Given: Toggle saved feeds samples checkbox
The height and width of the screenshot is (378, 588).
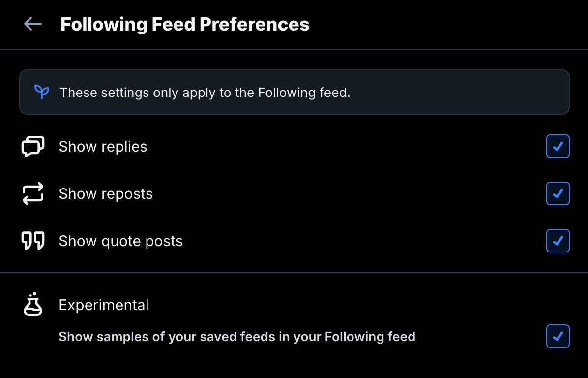Looking at the screenshot, I should [x=558, y=337].
